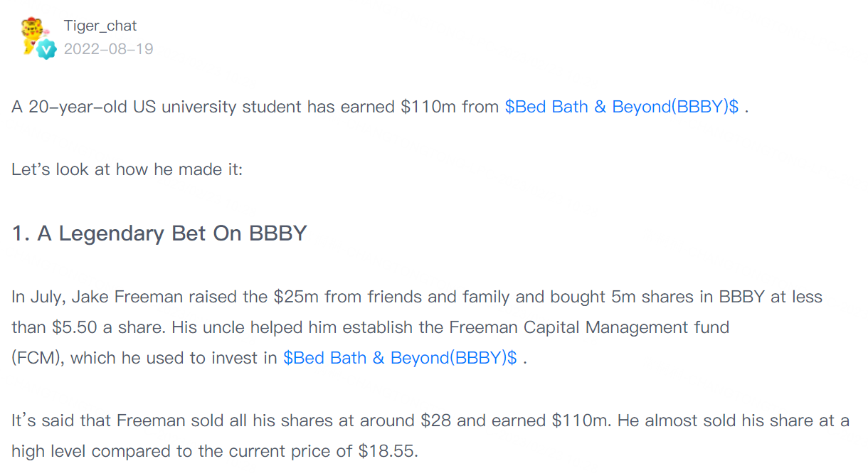Click the blue verified badge icon

46,49
